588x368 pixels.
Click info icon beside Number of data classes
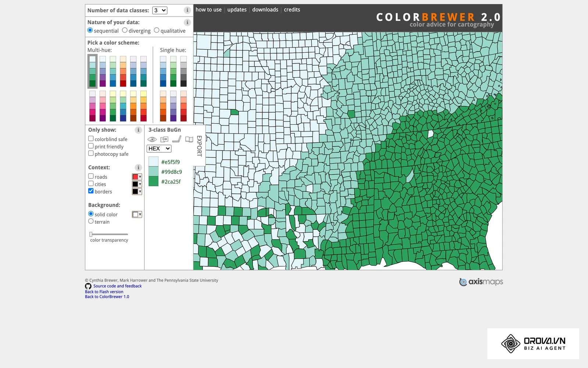coord(187,10)
